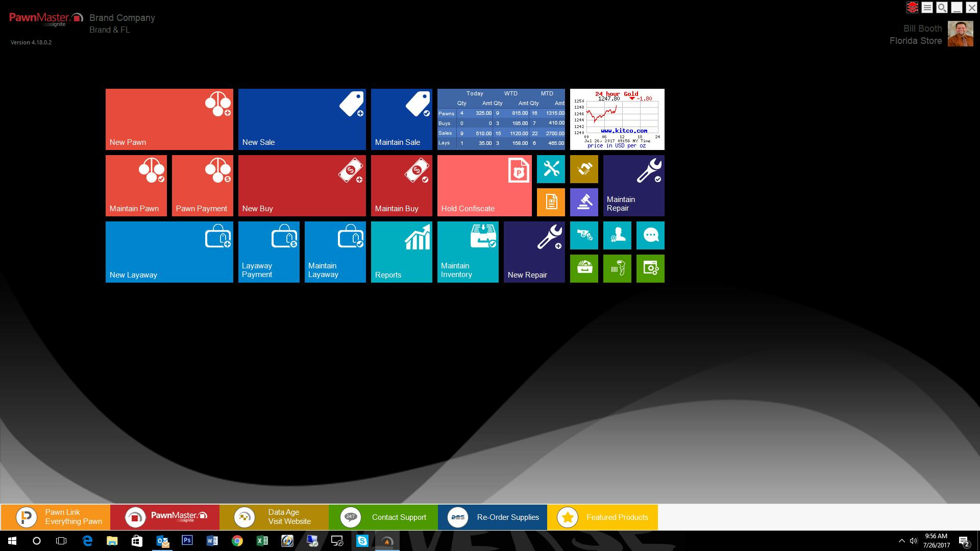
Task: Click the barcode scanner icon tile
Action: (617, 268)
